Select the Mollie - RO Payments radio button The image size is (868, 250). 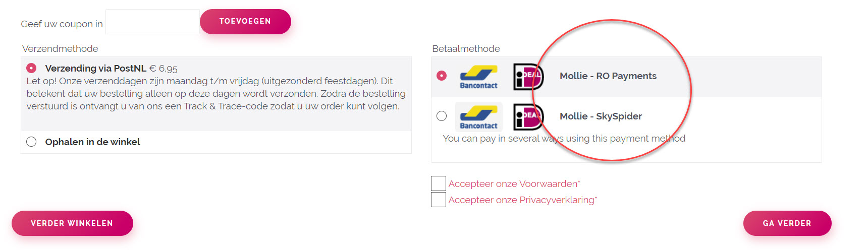[x=442, y=76]
